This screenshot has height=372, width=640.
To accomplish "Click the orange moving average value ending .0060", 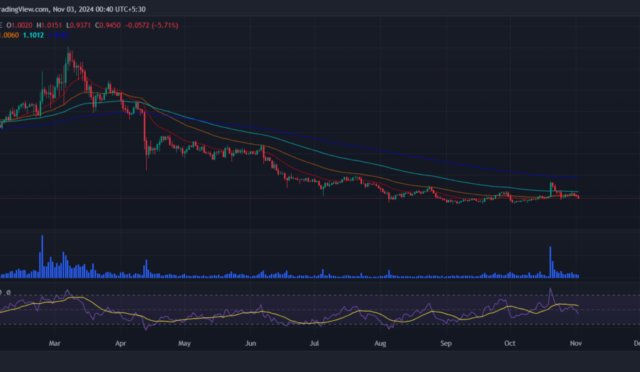I will click(x=9, y=35).
